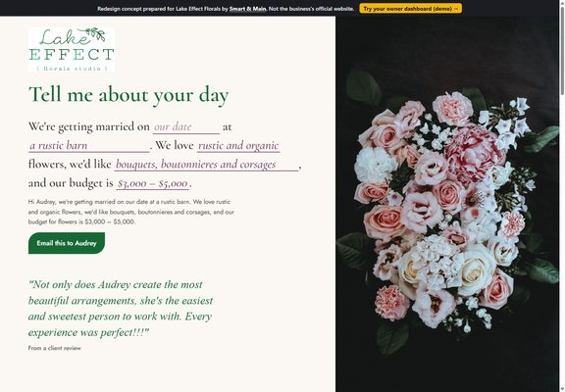The width and height of the screenshot is (565, 392).
Task: Click the Email this to Audrey button
Action: click(67, 243)
